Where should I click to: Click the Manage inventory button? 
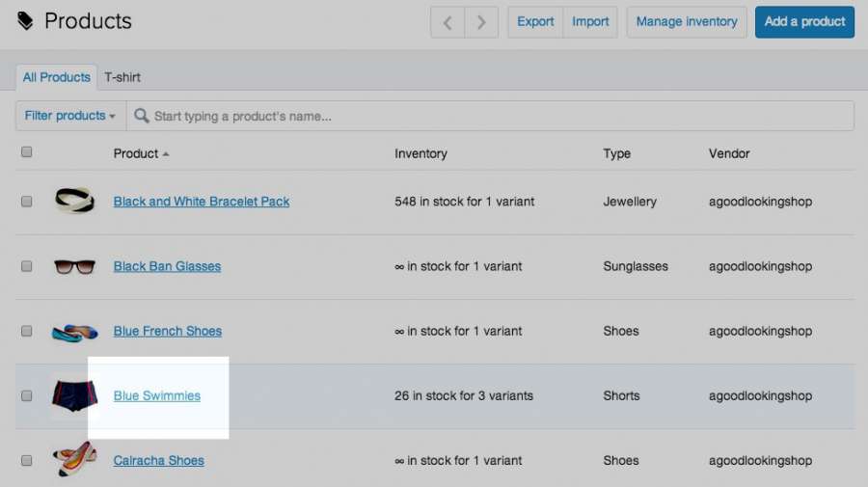tap(687, 21)
